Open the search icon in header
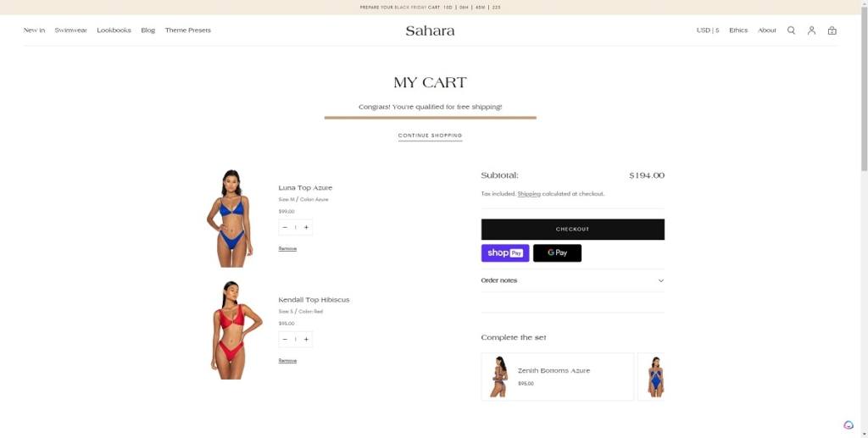This screenshot has height=438, width=868. [x=791, y=30]
